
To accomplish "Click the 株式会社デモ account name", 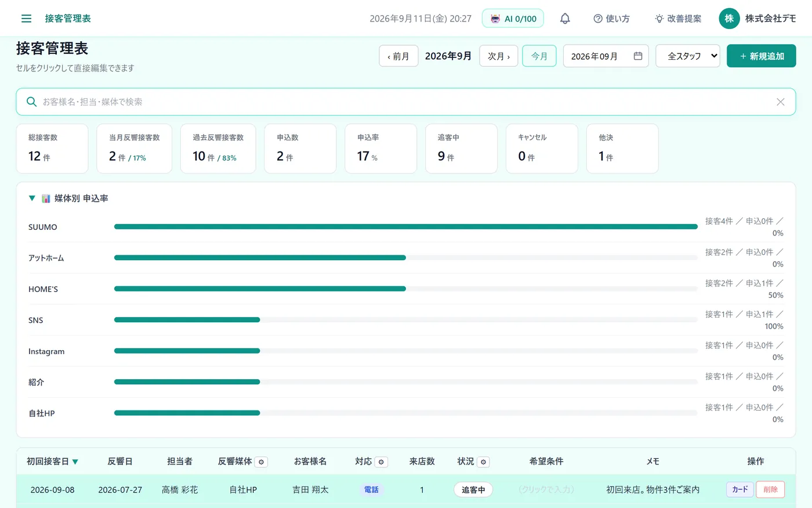I will pos(770,19).
